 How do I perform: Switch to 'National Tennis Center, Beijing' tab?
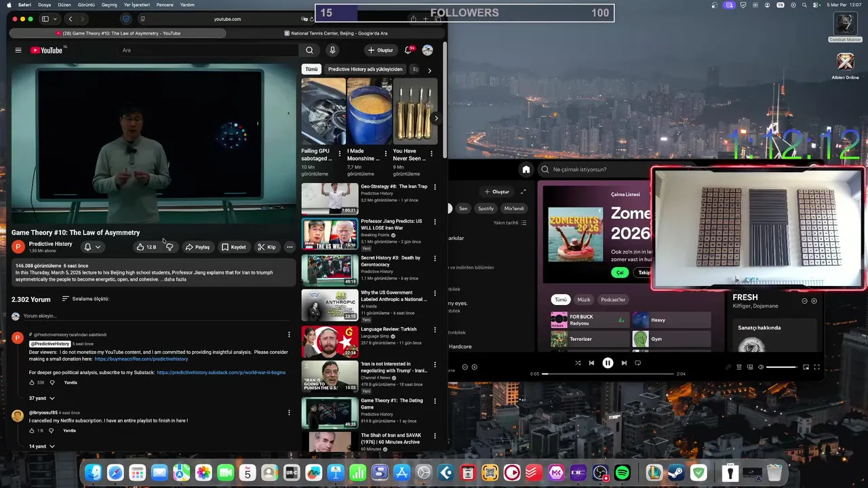pos(336,33)
